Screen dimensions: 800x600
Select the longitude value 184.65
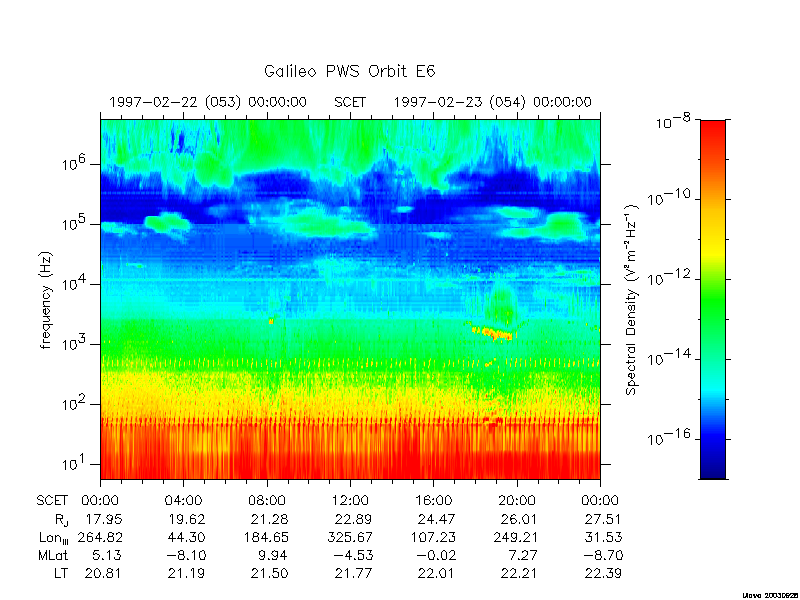point(266,537)
